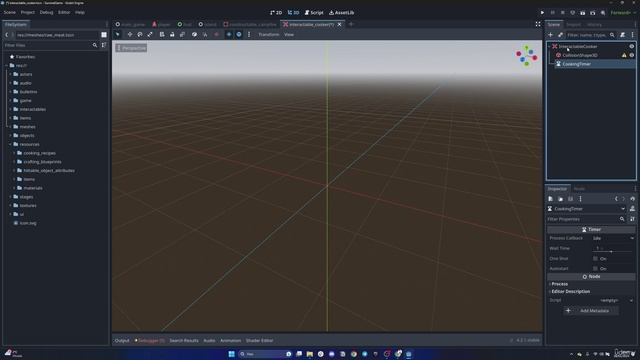Expand the meshes folder in FileSystem
The width and height of the screenshot is (640, 360).
point(11,127)
